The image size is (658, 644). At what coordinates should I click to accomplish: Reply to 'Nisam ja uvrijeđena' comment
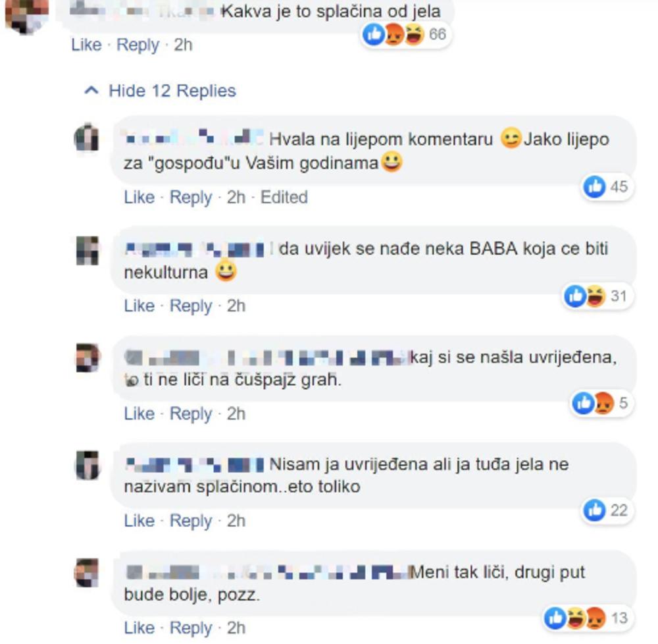(x=191, y=521)
